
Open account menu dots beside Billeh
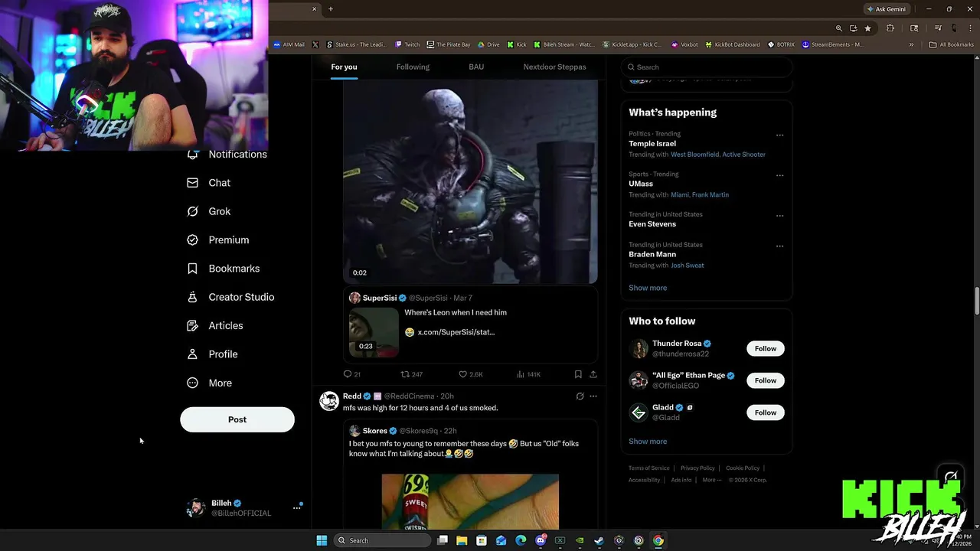297,507
